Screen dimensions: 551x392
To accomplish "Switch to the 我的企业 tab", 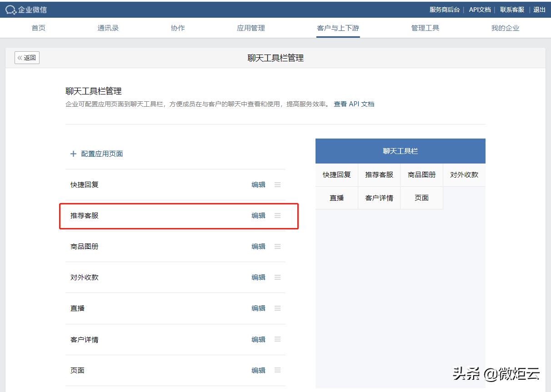I will point(505,28).
